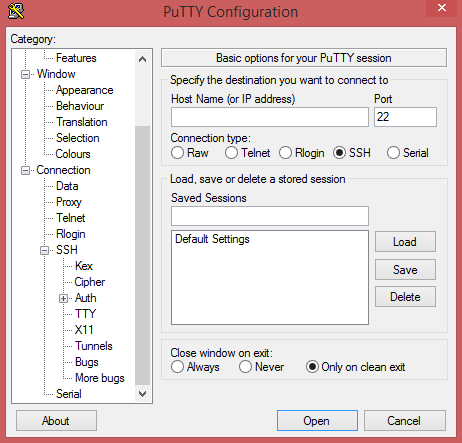The width and height of the screenshot is (462, 443).
Task: Load the selected saved session
Action: pyautogui.click(x=405, y=242)
